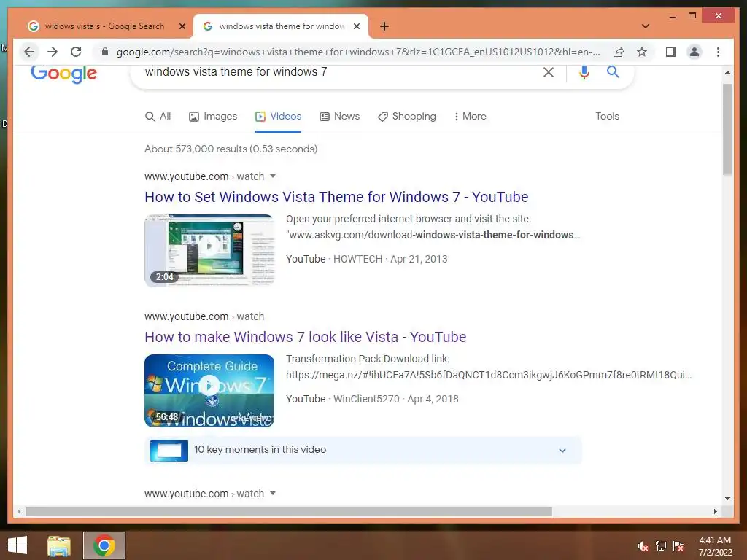Click the second 'www.youtube.com › watch' URL text
Screen dimensions: 747x560
pyautogui.click(x=204, y=316)
